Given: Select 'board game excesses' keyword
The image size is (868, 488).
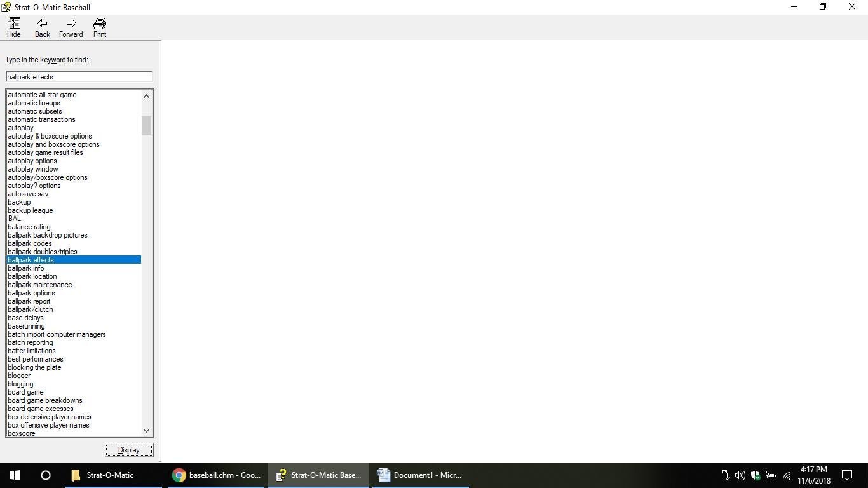Looking at the screenshot, I should coord(41,409).
